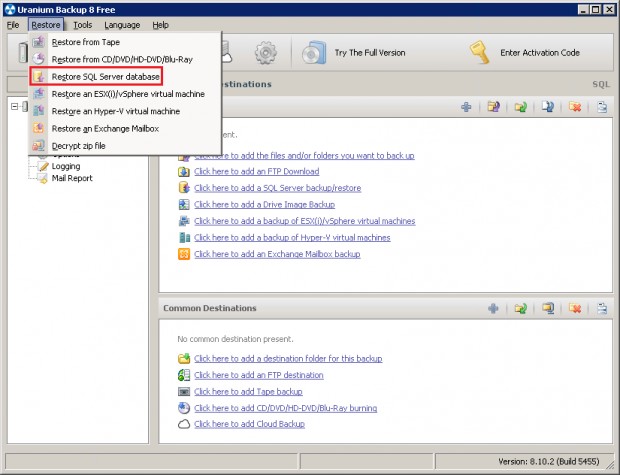
Task: Click link to add files and/or folders
Action: click(304, 156)
